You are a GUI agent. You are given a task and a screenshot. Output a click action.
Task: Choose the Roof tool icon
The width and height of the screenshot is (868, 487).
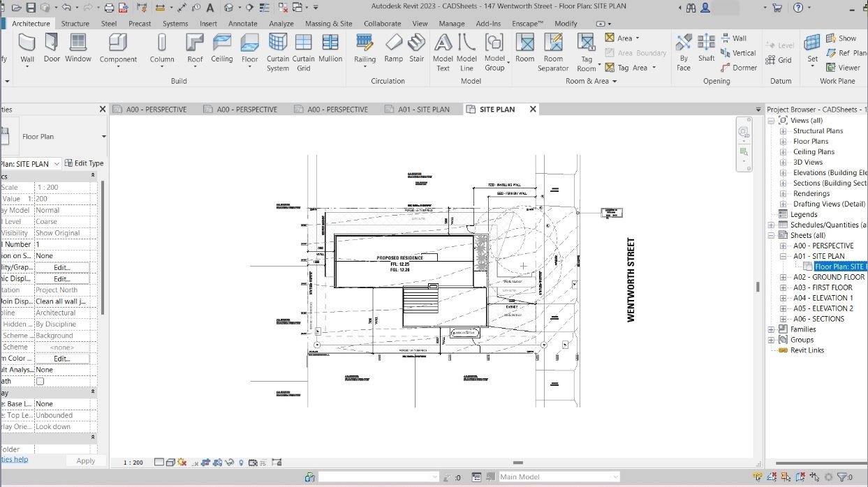(x=195, y=48)
